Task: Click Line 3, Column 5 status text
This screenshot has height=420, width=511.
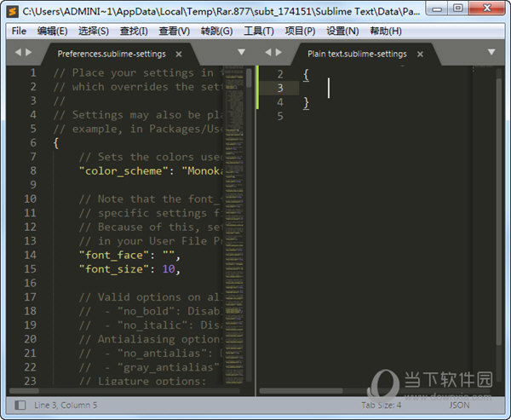Action: click(66, 405)
